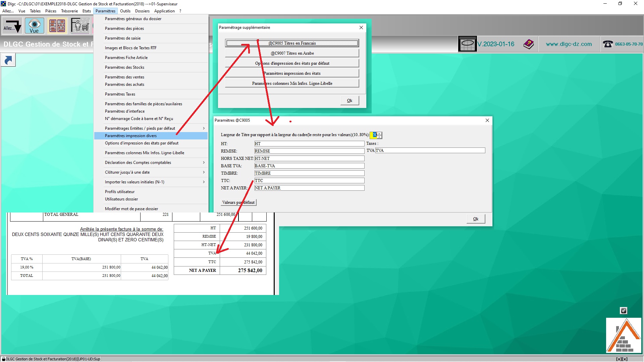Open the ? help menu
This screenshot has width=644, height=362.
point(180,11)
